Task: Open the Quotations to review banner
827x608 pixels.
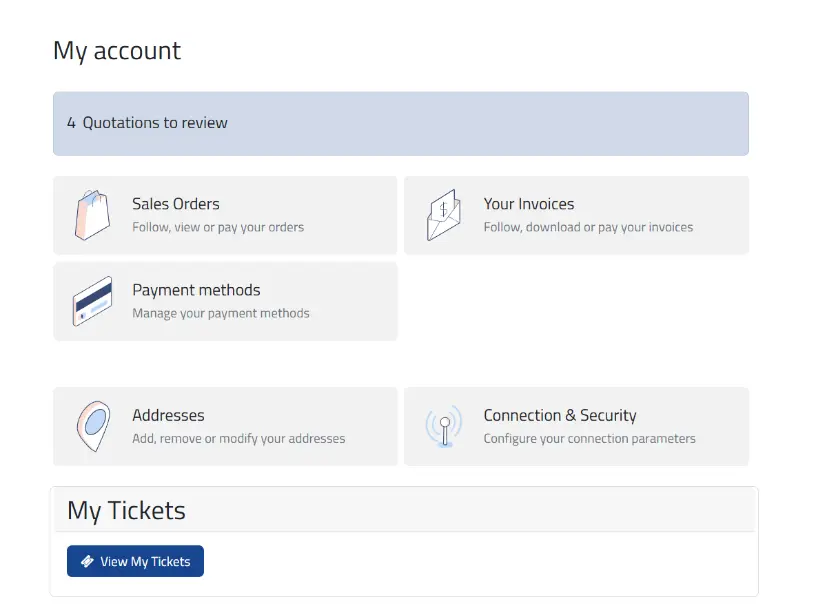Action: 401,123
